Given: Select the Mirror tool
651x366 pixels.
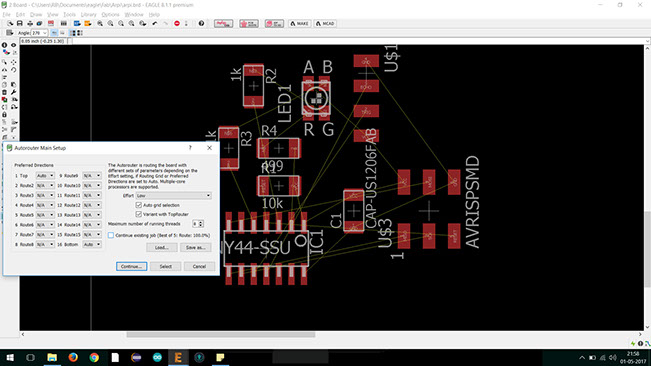Looking at the screenshot, I should (x=5, y=70).
